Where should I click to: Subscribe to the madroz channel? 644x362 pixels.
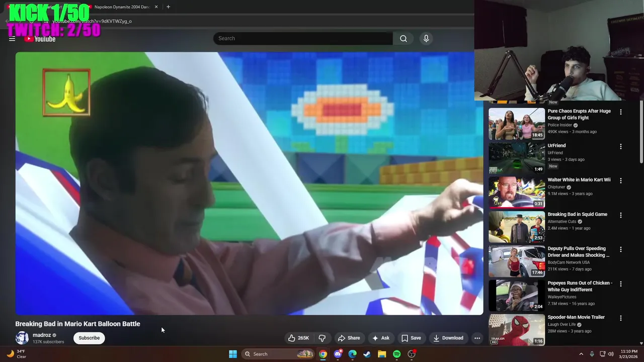(89, 338)
